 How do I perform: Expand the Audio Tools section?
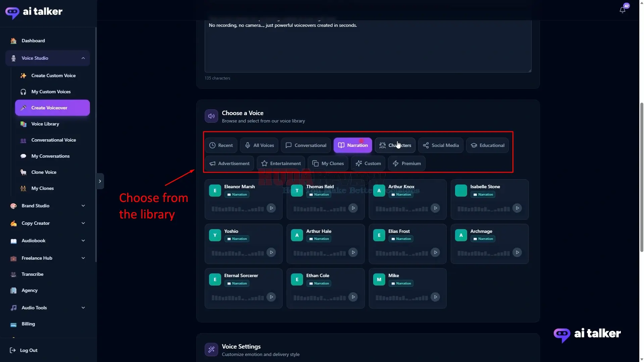pos(48,308)
